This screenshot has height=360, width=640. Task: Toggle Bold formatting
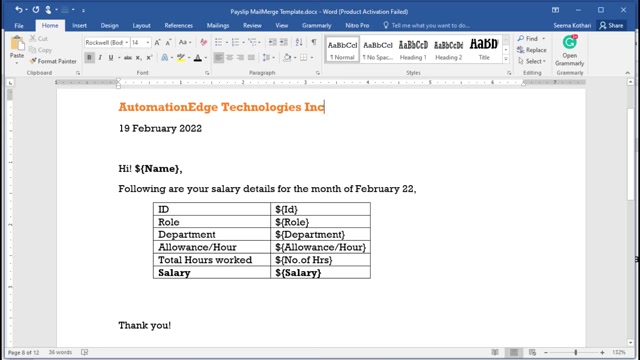[89, 58]
